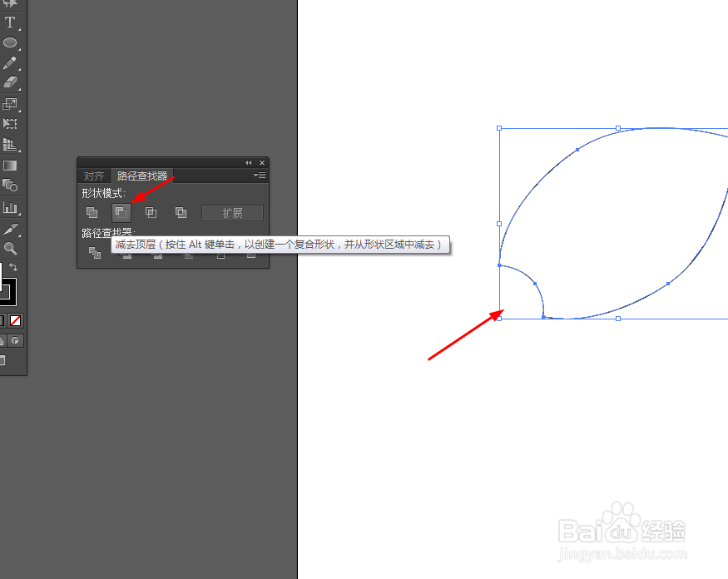
Task: Select the Perspective Grid tool
Action: 10,145
